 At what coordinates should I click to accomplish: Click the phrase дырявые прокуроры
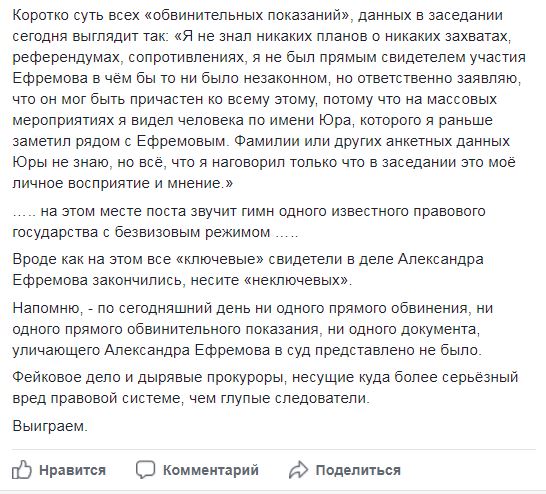pos(212,378)
